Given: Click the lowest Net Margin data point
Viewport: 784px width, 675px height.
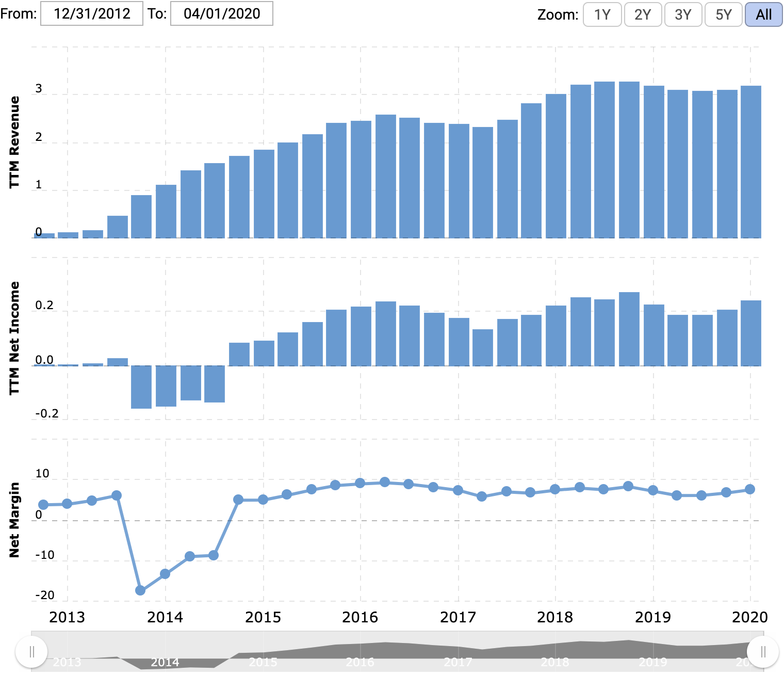Looking at the screenshot, I should pyautogui.click(x=140, y=590).
